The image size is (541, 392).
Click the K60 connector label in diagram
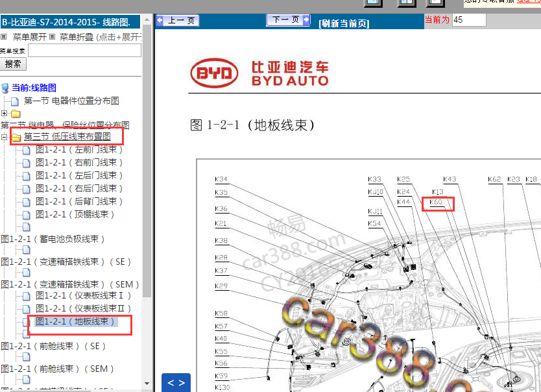[436, 202]
